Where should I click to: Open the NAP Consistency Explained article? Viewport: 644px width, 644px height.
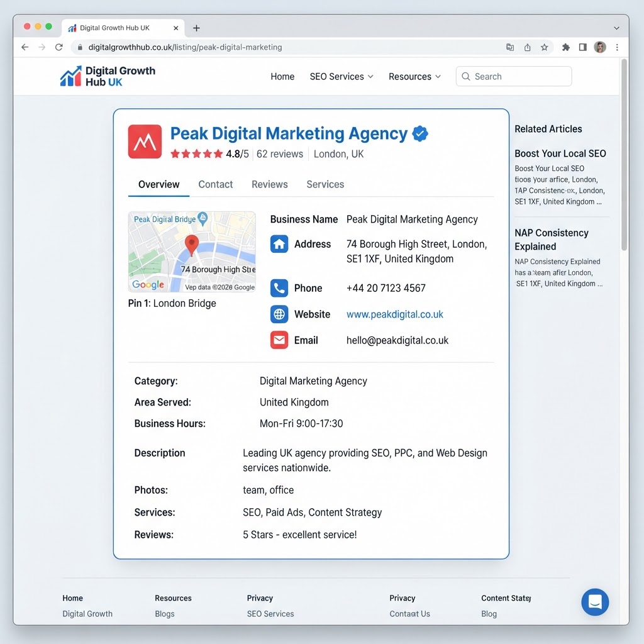552,240
